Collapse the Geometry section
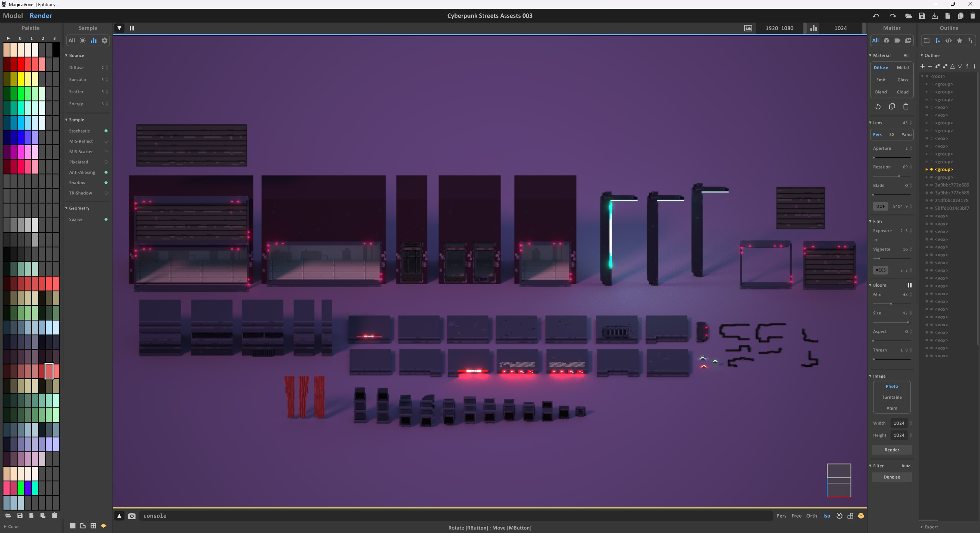 pyautogui.click(x=66, y=208)
